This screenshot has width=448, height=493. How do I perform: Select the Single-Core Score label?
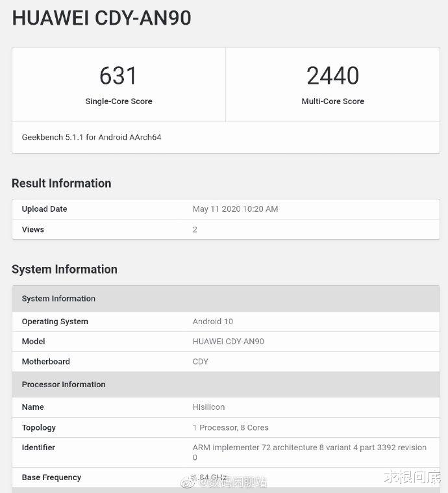[x=119, y=101]
